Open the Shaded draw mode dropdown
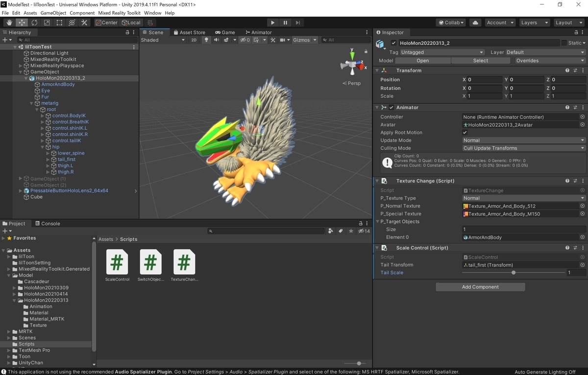The width and height of the screenshot is (588, 375). pos(163,40)
